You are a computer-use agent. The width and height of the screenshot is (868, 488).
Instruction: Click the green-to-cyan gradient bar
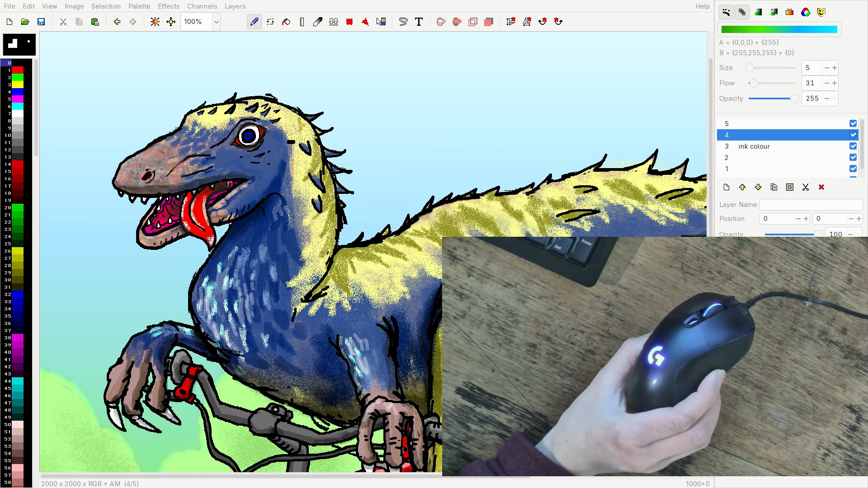779,29
